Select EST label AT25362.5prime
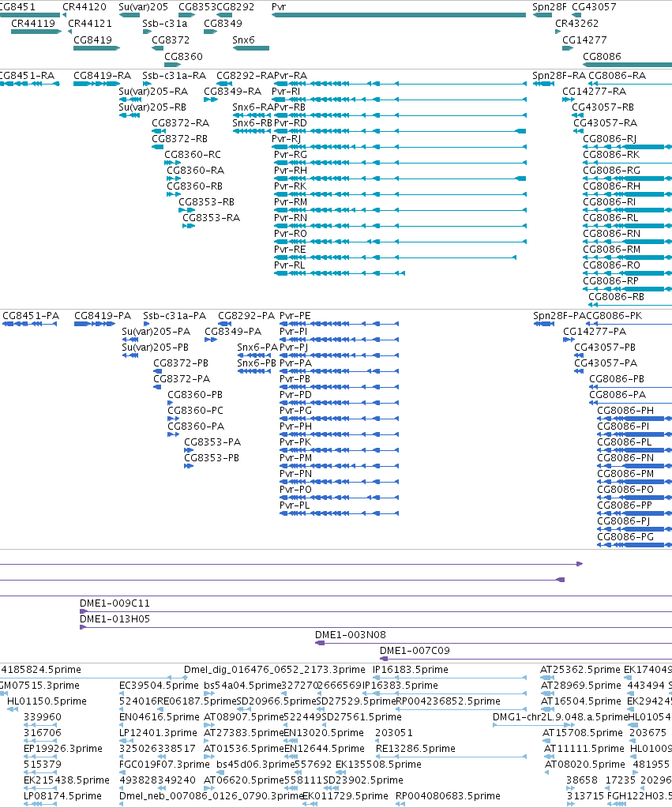The image size is (672, 808). click(580, 669)
